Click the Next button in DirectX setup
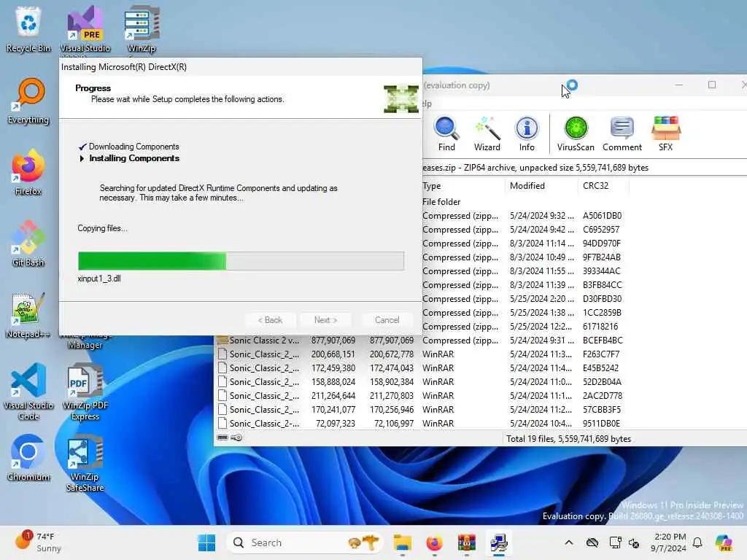The width and height of the screenshot is (747, 560). coord(325,320)
